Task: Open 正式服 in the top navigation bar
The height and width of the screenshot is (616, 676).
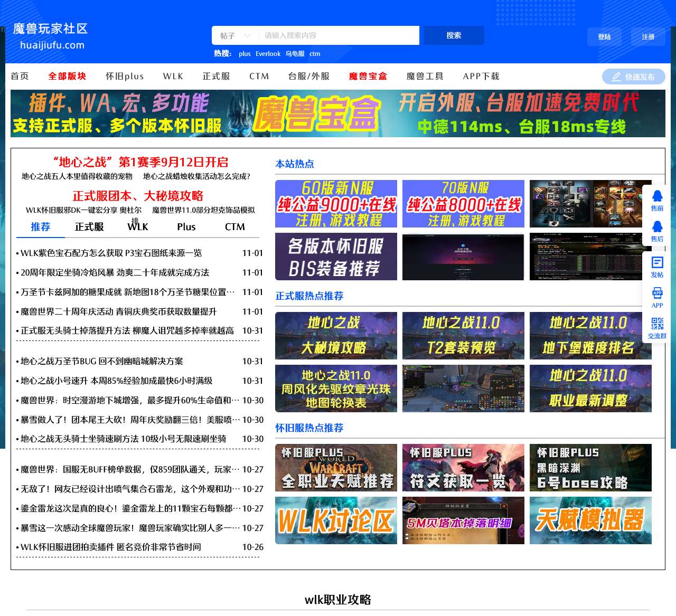Action: coord(217,76)
